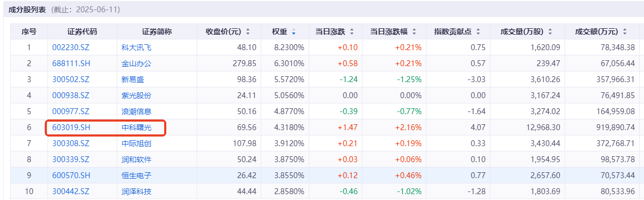Open security code 300339.SZ
The height and width of the screenshot is (200, 644).
[x=70, y=159]
